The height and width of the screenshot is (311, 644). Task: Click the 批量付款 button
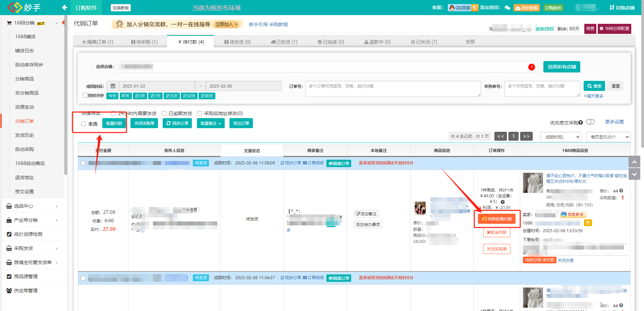(114, 123)
